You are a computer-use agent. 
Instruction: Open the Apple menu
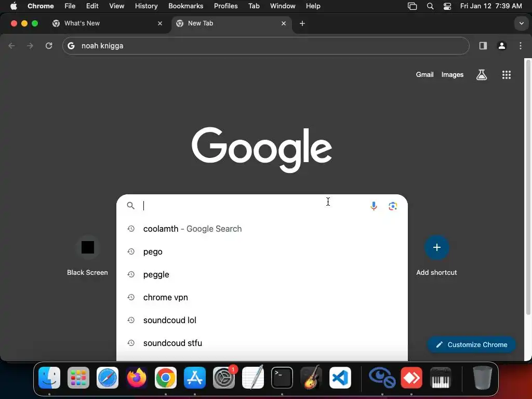(13, 6)
